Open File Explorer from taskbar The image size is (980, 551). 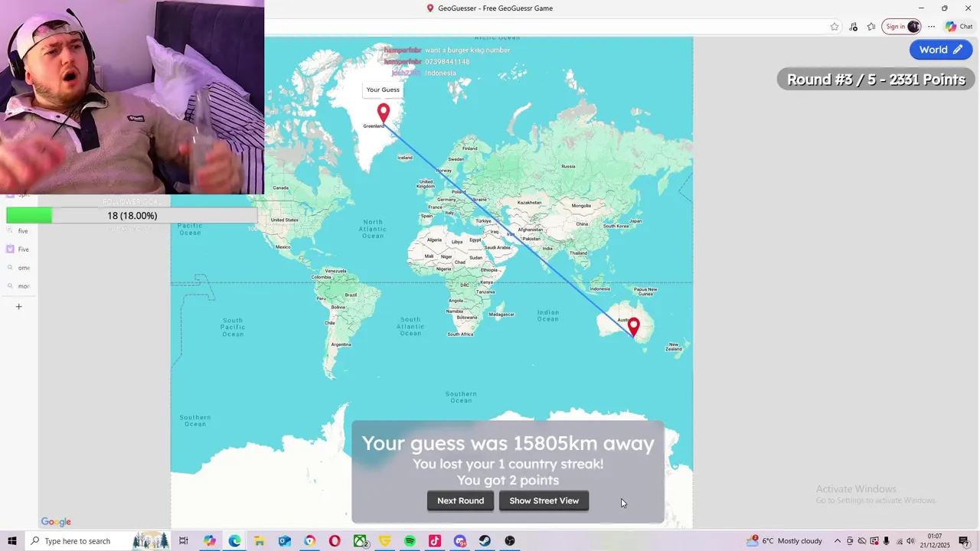click(x=260, y=541)
